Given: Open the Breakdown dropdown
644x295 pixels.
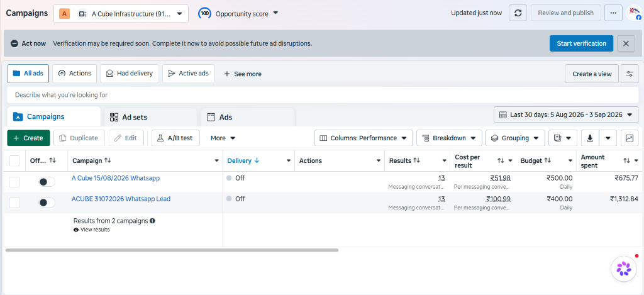Looking at the screenshot, I should pos(449,138).
